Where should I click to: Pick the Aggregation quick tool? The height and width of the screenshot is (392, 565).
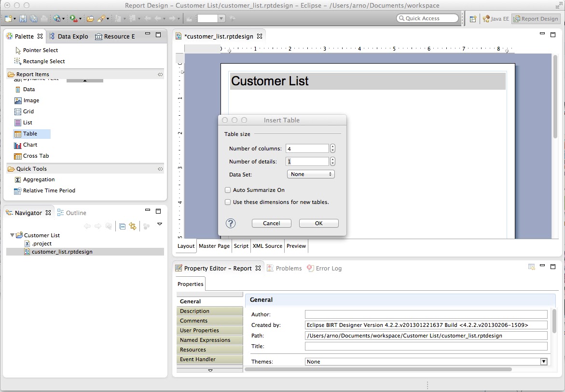tap(34, 180)
